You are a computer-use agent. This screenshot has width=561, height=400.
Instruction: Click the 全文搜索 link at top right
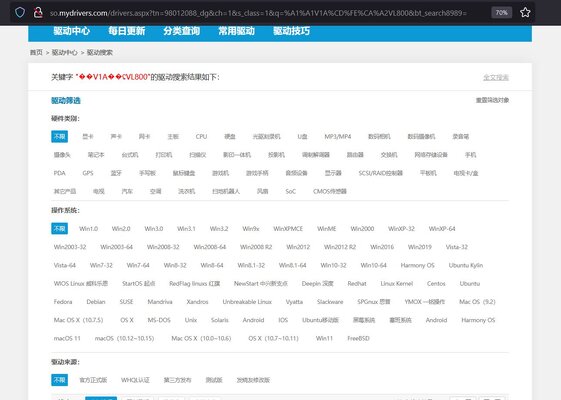(496, 77)
